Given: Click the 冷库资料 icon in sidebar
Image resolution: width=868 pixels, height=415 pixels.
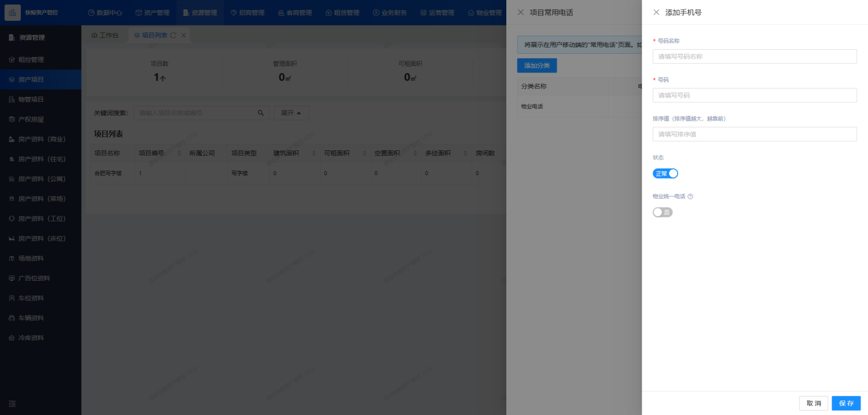Looking at the screenshot, I should [x=12, y=338].
